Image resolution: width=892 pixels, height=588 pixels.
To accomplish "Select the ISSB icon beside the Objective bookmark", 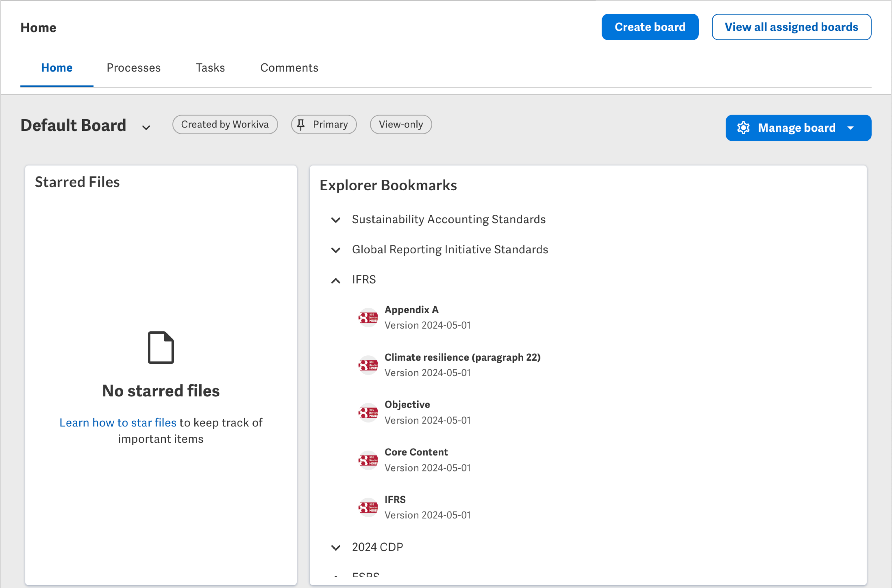I will click(x=368, y=412).
